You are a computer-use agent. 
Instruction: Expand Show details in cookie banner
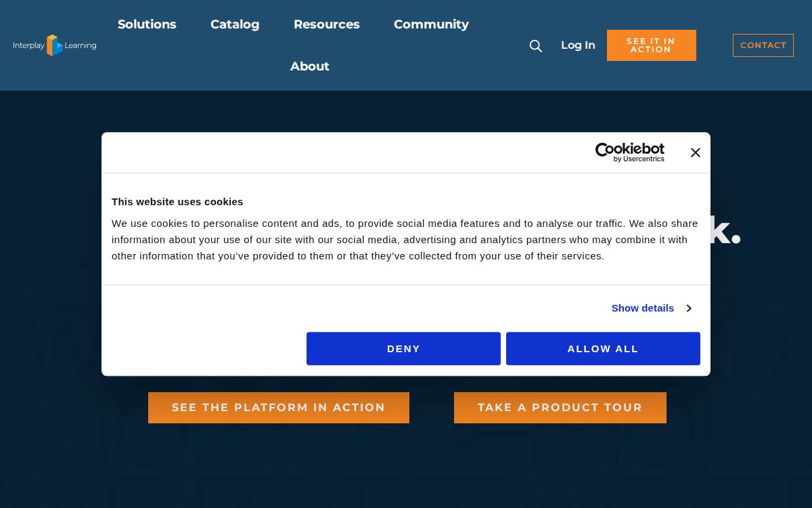click(x=651, y=308)
